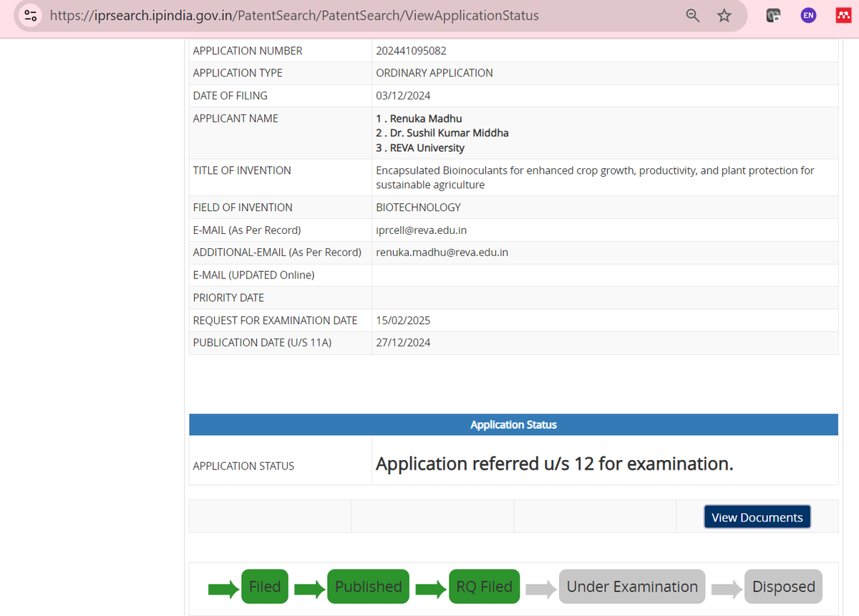
Task: Click the green arrow before Filed
Action: coord(223,589)
